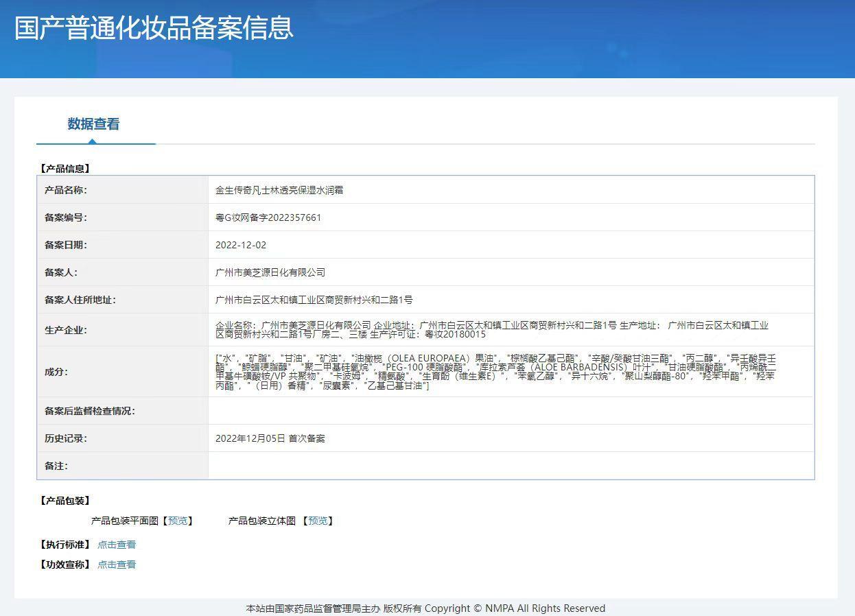Click the filing date 2022-12-02
Screen dimensions: 855x616
241,245
